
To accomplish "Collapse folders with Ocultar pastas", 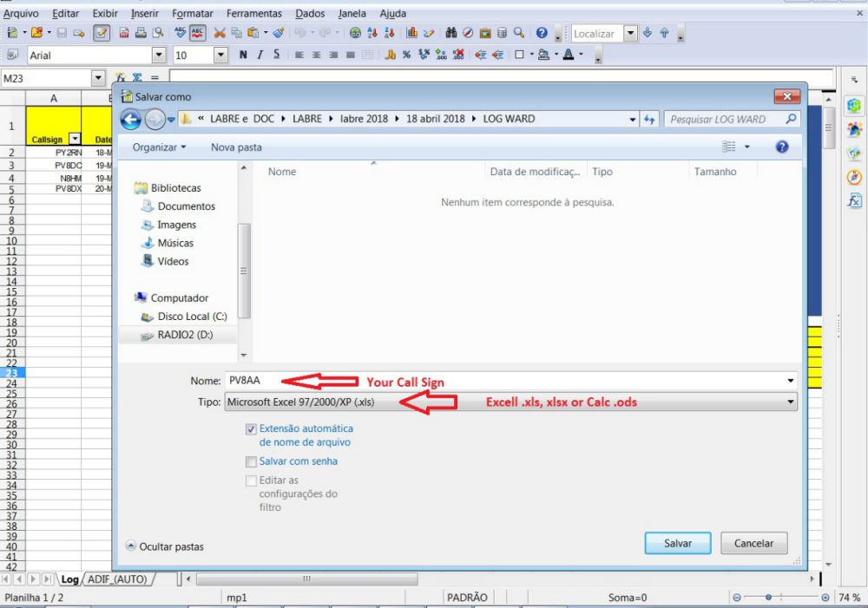I will (165, 546).
